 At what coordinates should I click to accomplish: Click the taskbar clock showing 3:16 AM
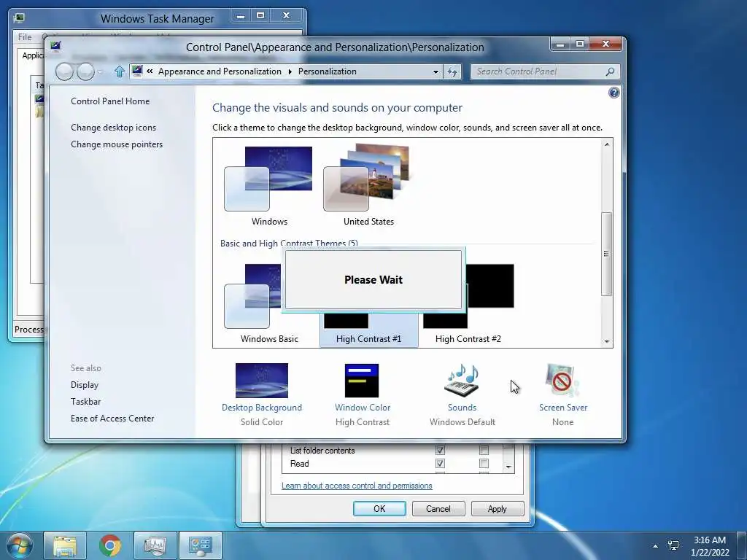coord(710,546)
